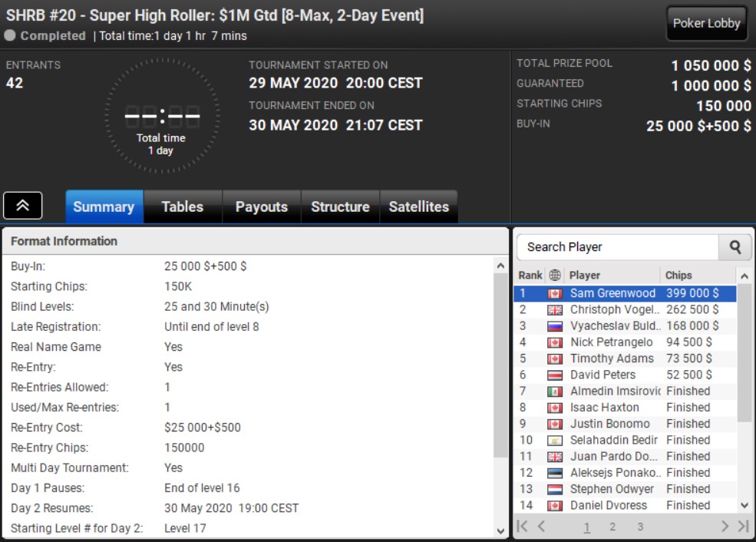The width and height of the screenshot is (756, 542).
Task: Return to the Poker Lobby
Action: click(706, 23)
